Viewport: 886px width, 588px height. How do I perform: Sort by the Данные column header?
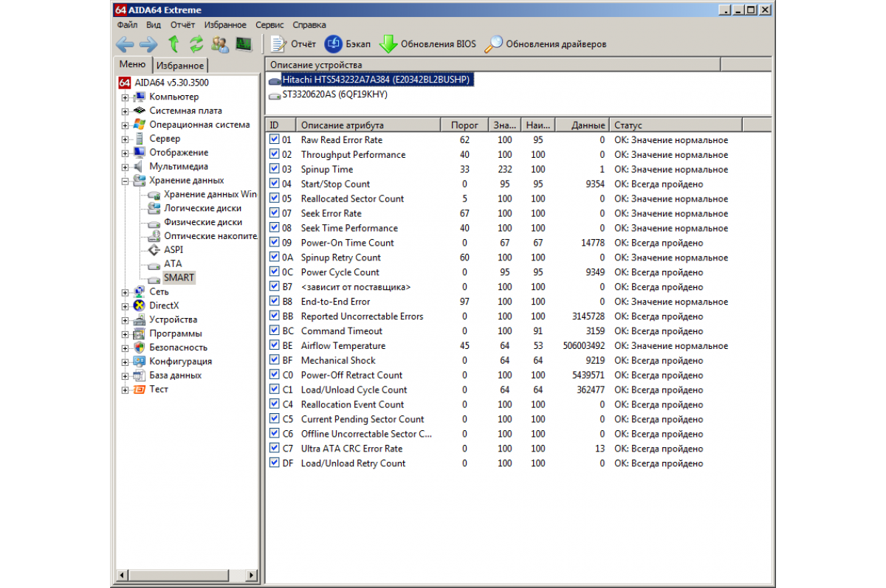pos(582,125)
